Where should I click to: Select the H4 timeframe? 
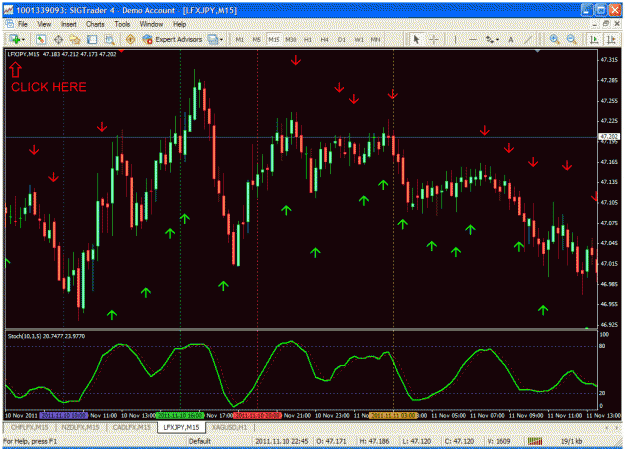click(x=324, y=39)
